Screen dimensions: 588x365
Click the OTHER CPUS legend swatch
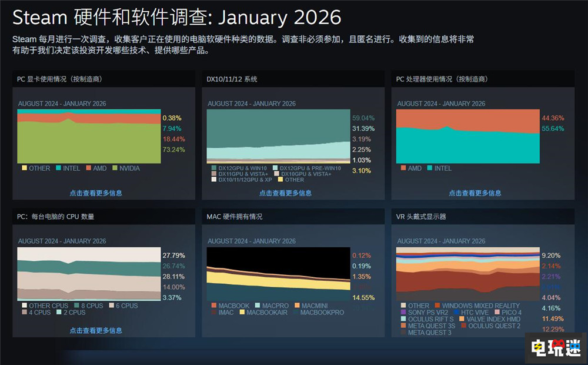(x=24, y=306)
